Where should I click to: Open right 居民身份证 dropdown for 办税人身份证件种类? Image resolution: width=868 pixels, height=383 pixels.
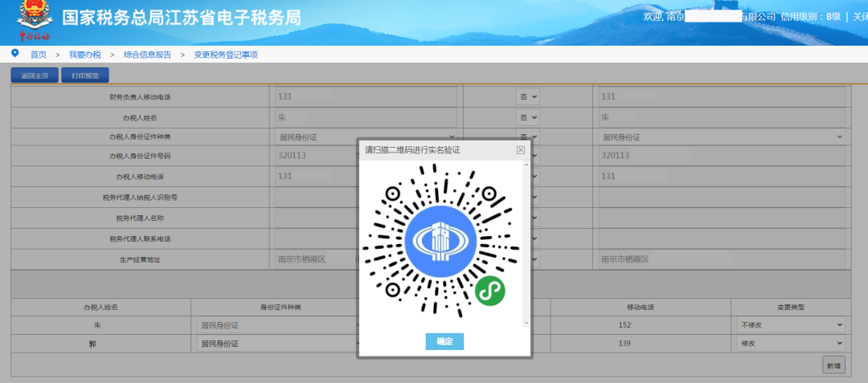pyautogui.click(x=722, y=137)
